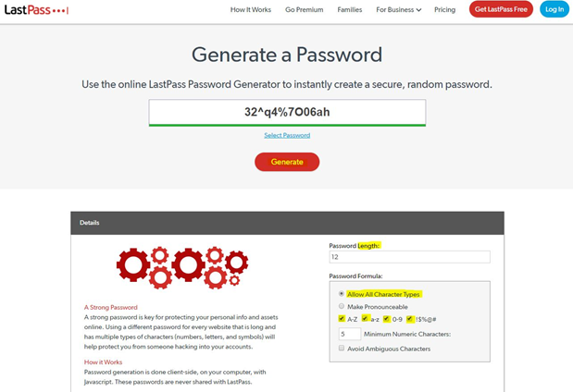The width and height of the screenshot is (573, 392).
Task: Click the Select Password link
Action: tap(287, 135)
